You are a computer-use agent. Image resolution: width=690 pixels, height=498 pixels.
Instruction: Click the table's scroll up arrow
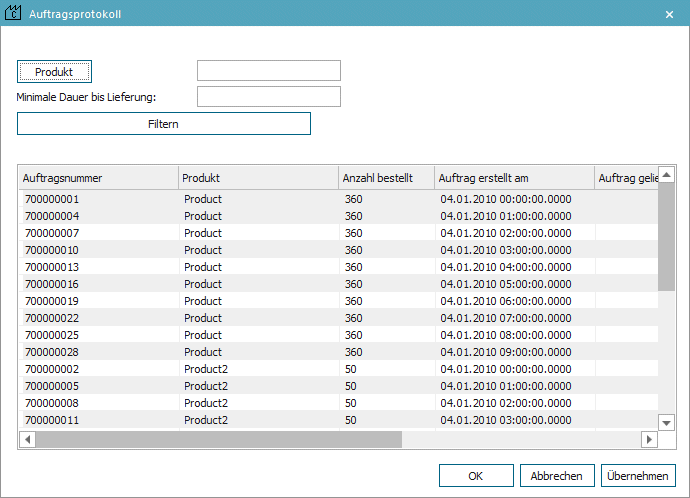click(x=666, y=175)
